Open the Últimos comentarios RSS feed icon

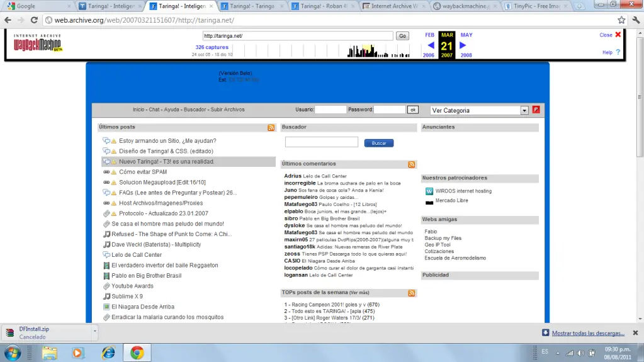coord(412,164)
